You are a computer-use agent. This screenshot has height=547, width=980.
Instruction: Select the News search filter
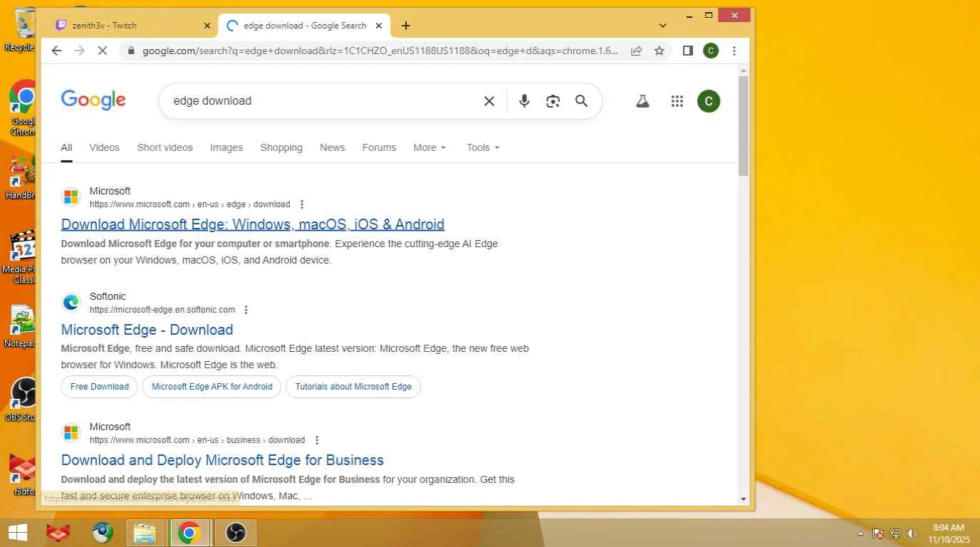click(332, 147)
